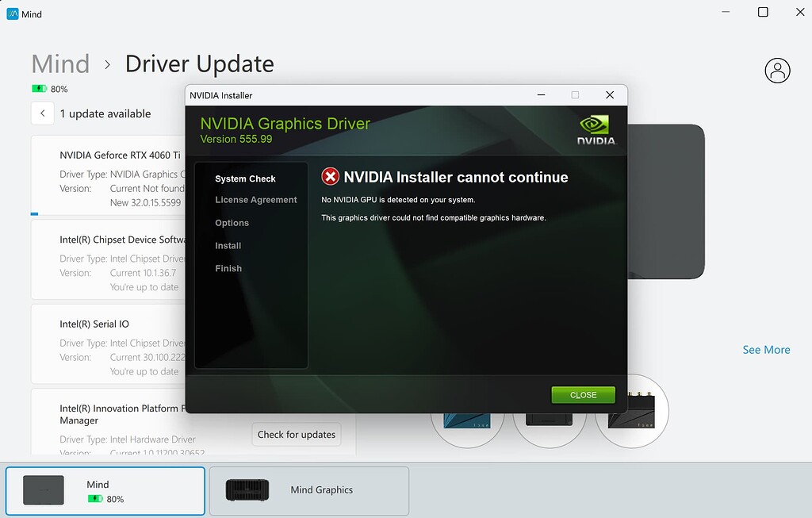This screenshot has width=812, height=518.
Task: Click the Mind breadcrumb link
Action: pos(60,64)
